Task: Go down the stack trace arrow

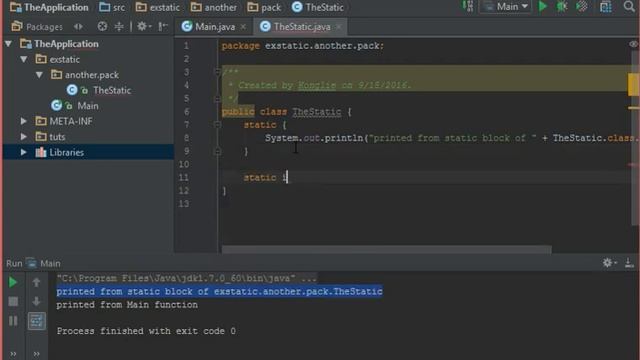Action: (x=36, y=301)
